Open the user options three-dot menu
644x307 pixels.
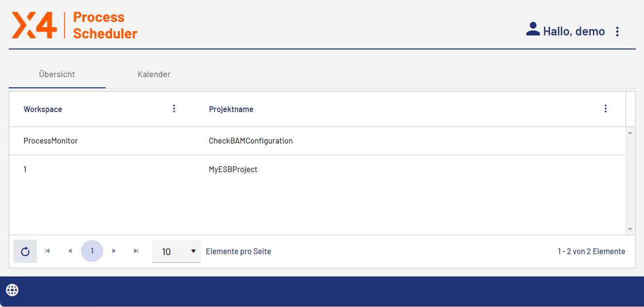click(617, 32)
